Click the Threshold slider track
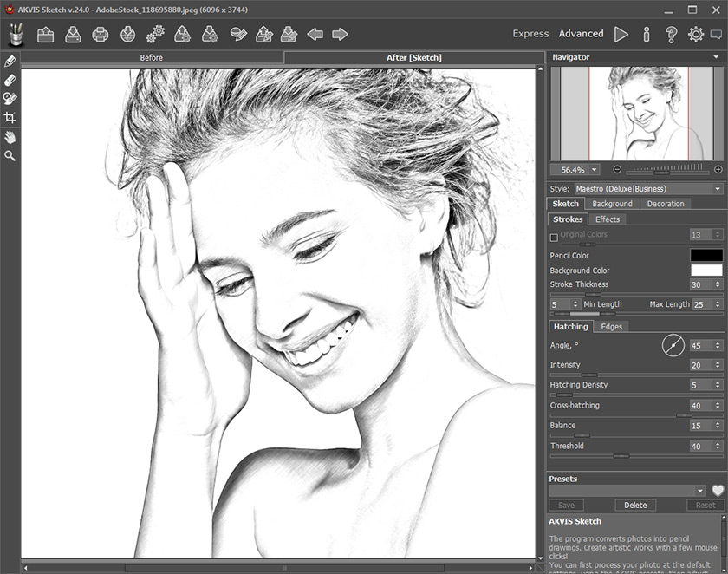This screenshot has height=574, width=728. (636, 456)
